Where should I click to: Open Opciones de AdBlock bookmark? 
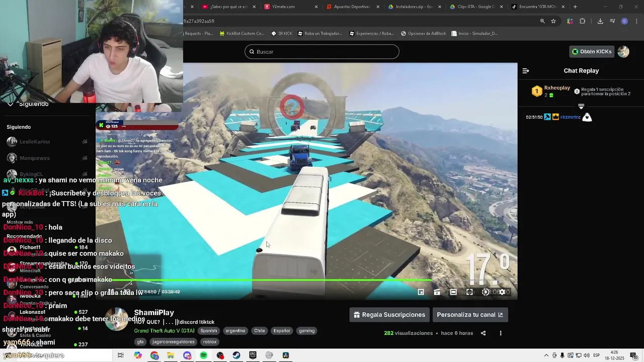pyautogui.click(x=423, y=34)
